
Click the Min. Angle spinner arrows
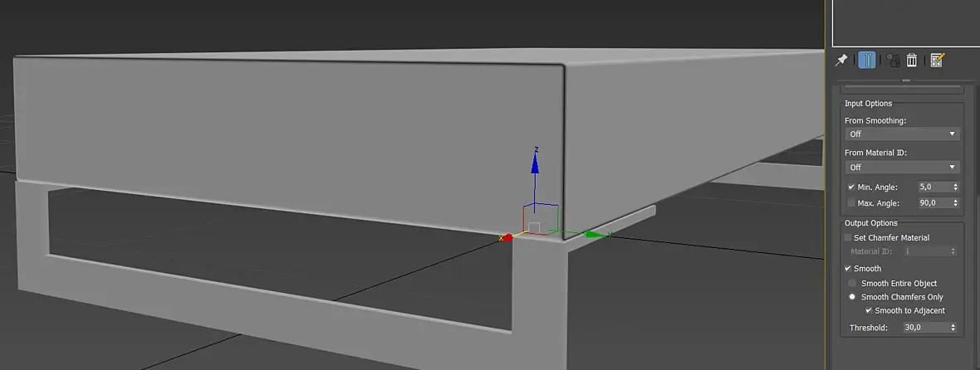(x=955, y=187)
